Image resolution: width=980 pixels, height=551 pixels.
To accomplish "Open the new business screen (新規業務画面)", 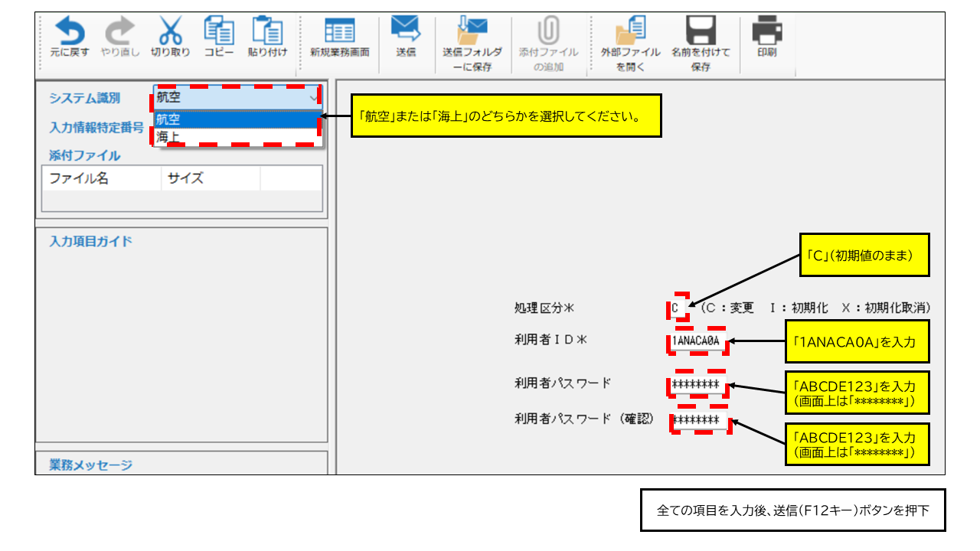I will click(339, 32).
